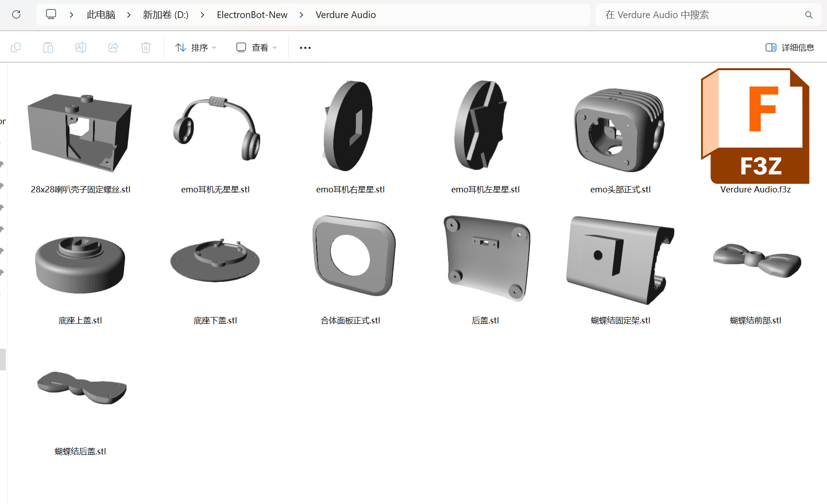Image resolution: width=827 pixels, height=504 pixels.
Task: Open the 查看 view dropdown
Action: pyautogui.click(x=257, y=47)
